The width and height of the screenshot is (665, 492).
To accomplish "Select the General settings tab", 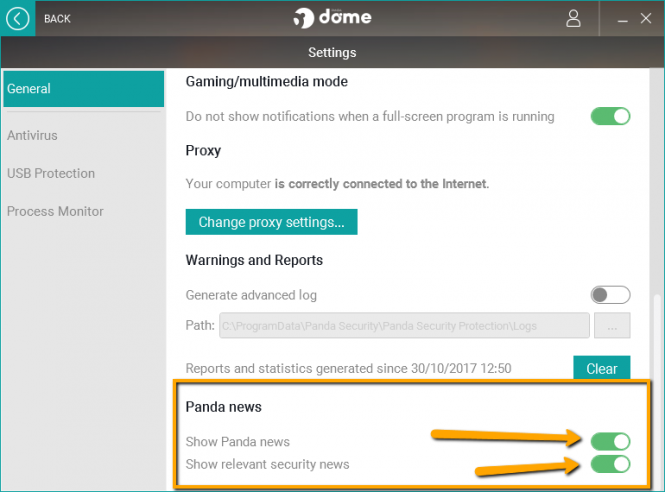I will (x=84, y=89).
